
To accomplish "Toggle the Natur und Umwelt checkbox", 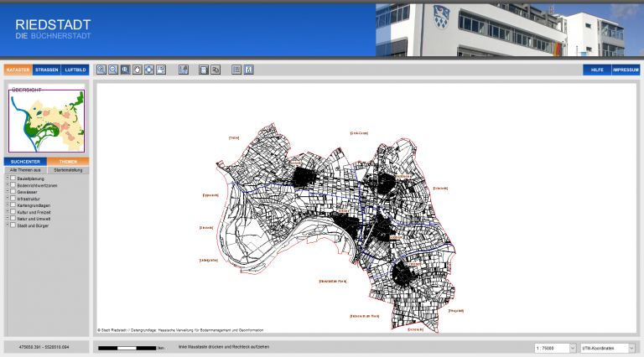I will point(13,218).
